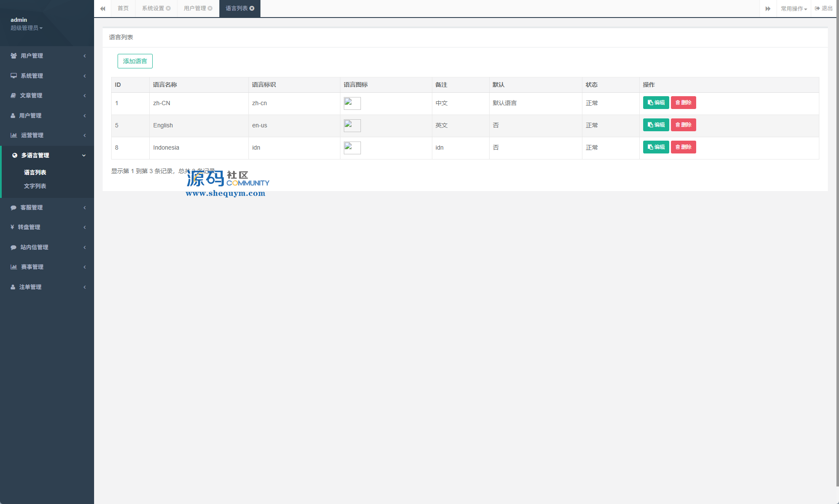Edit the English language row
This screenshot has height=504, width=839.
point(656,125)
